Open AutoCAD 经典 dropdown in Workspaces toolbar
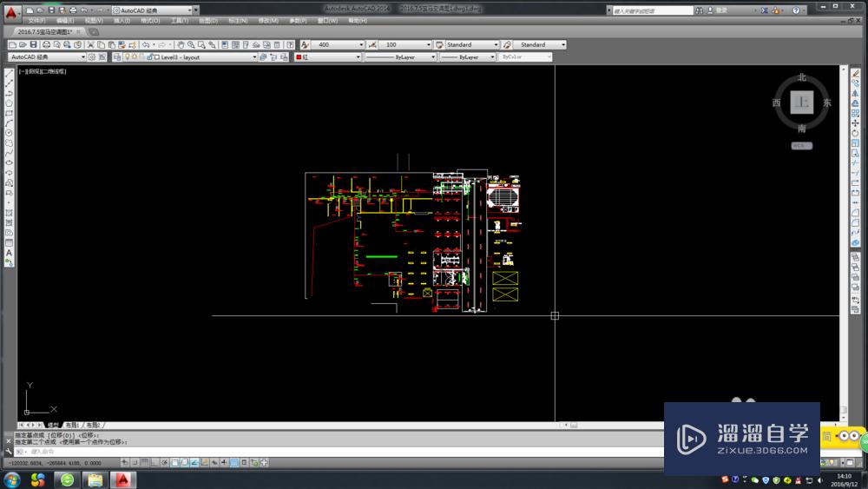Viewport: 868px width, 489px height. coord(47,57)
